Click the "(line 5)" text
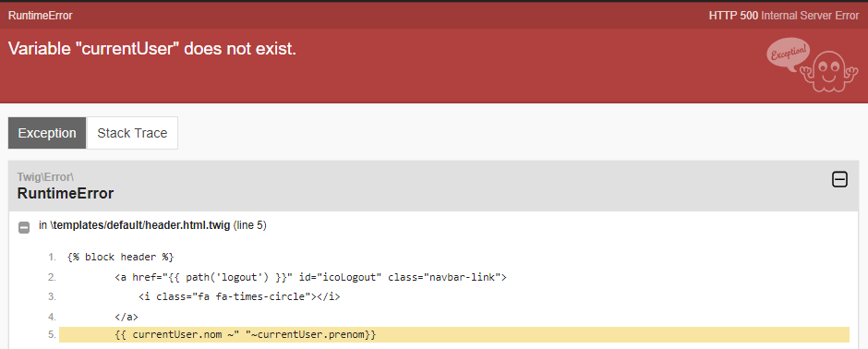868x349 pixels. pos(250,225)
